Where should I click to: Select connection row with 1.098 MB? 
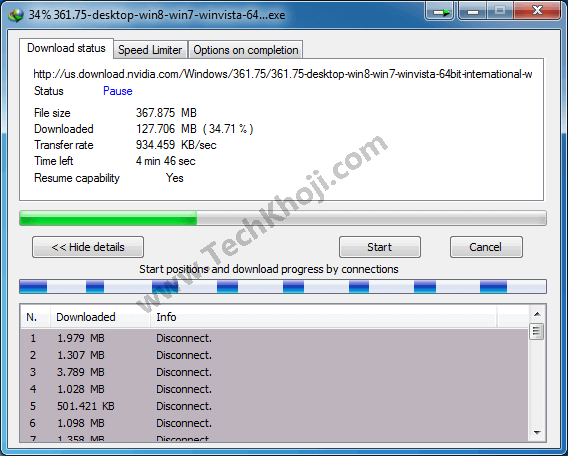274,423
